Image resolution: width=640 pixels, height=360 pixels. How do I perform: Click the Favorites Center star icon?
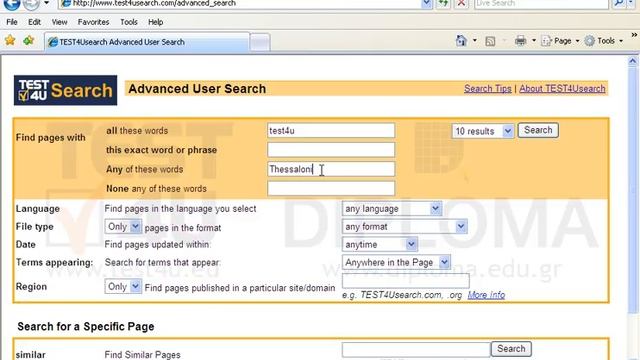coord(10,40)
